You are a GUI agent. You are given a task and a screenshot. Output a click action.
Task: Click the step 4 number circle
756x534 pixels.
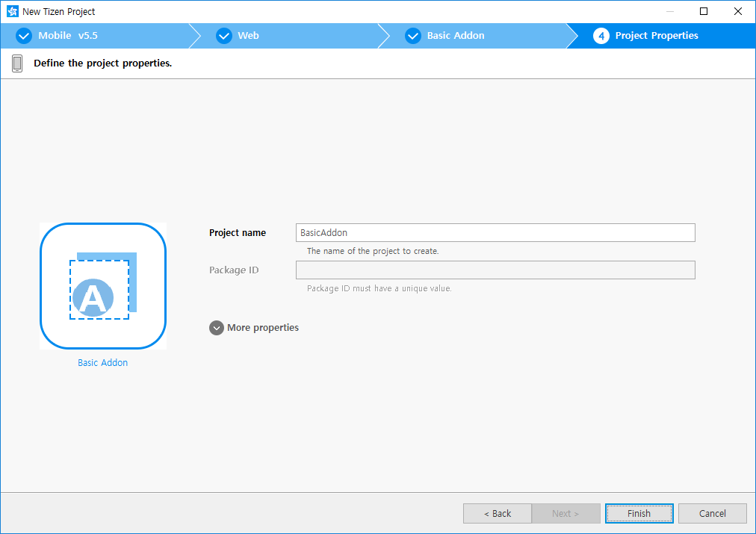(x=601, y=36)
